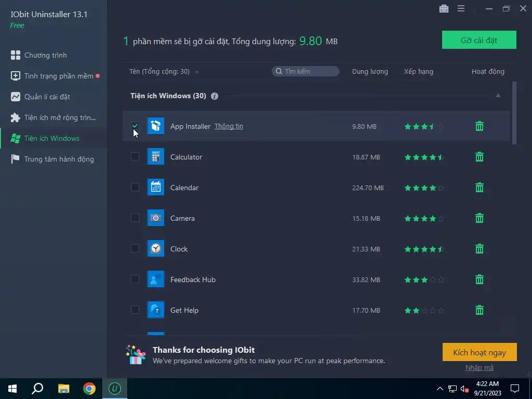Click the network tray icon
The image size is (532, 399).
pyautogui.click(x=453, y=389)
